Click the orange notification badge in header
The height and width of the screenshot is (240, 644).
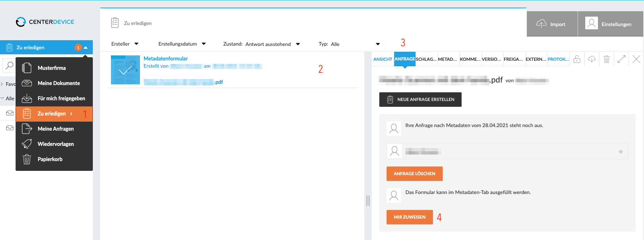(x=78, y=47)
